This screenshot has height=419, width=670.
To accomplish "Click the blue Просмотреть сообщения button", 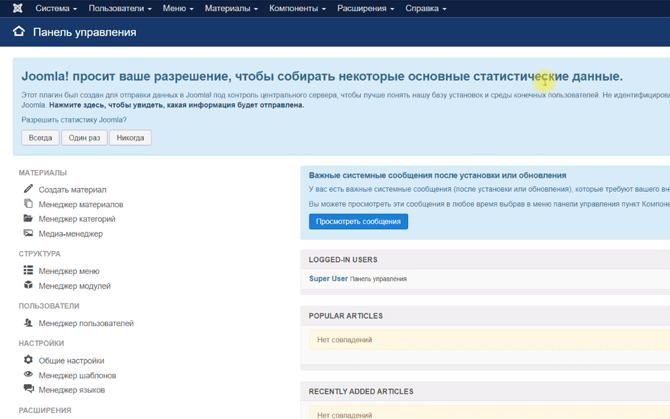I will pyautogui.click(x=358, y=222).
